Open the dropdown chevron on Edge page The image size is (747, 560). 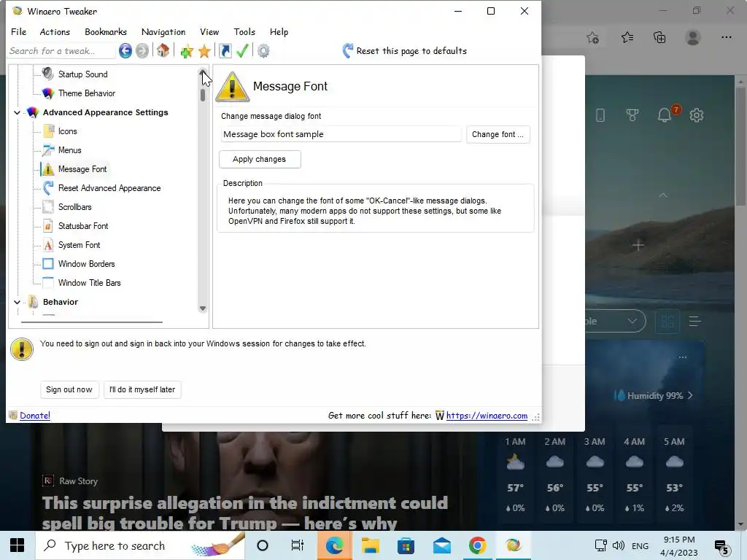632,321
